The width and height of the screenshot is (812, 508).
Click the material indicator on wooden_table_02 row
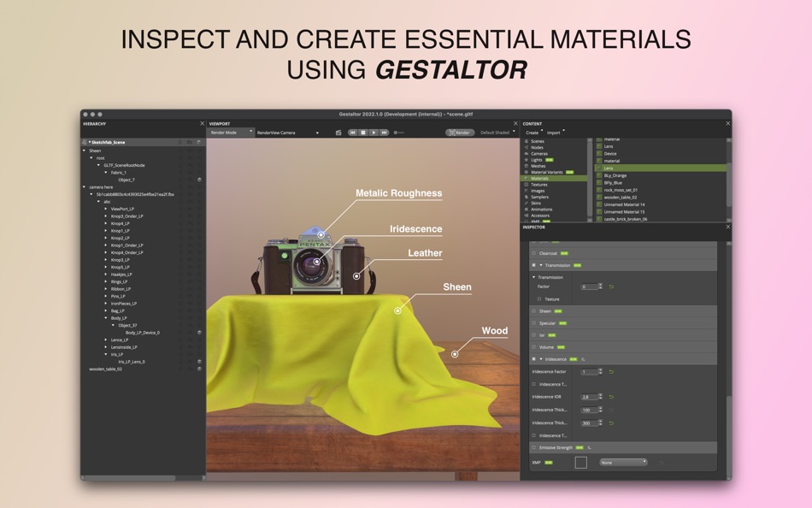199,369
